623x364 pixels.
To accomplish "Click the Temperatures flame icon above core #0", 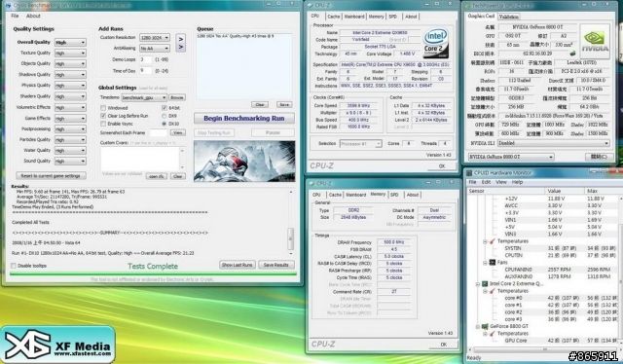I will point(492,291).
